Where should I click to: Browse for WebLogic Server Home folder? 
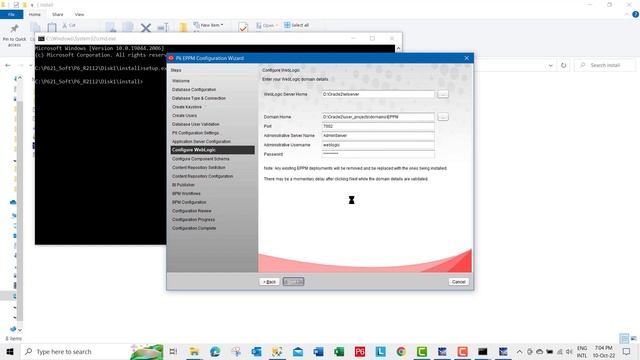[x=443, y=94]
